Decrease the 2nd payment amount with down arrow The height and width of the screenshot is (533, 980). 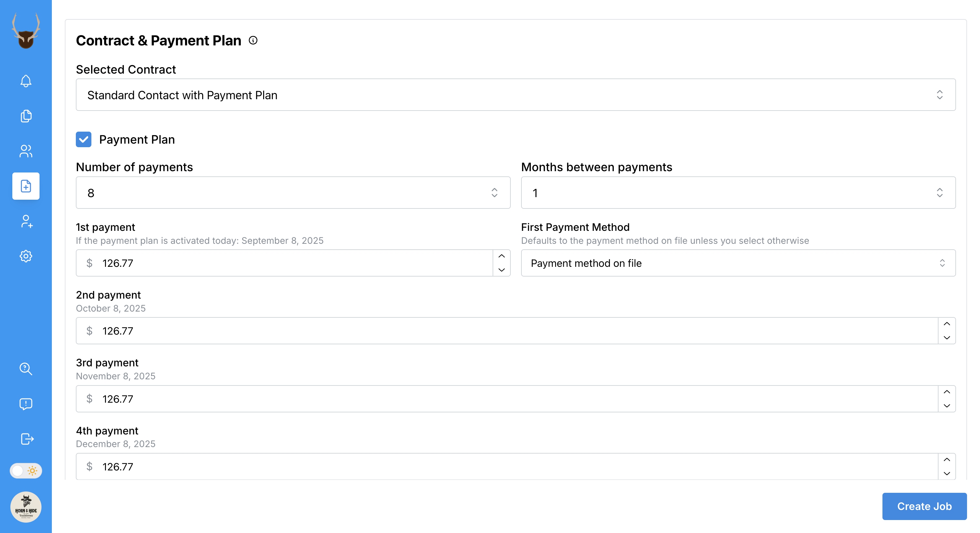(947, 338)
